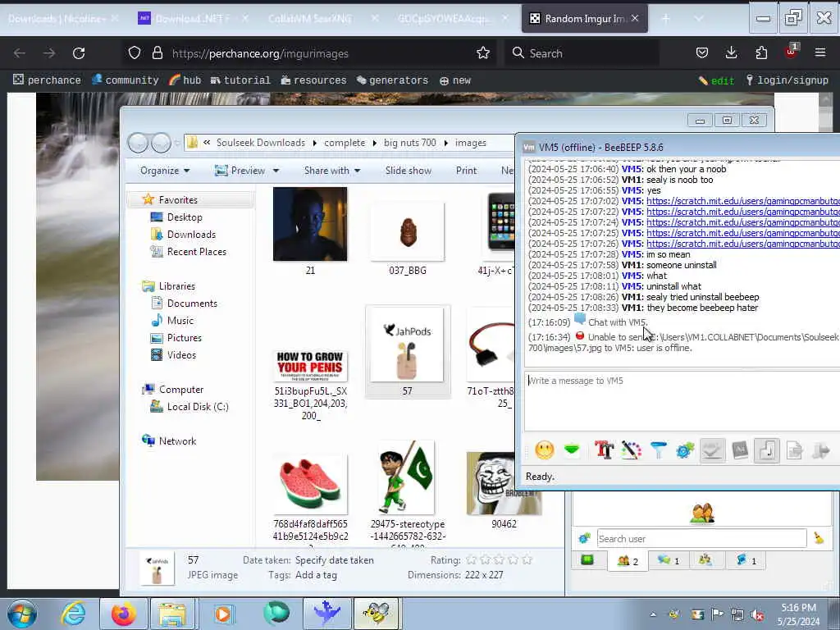Viewport: 840px width, 630px height.
Task: Open the last scratch.mit.edu link at 17:07:26
Action: click(x=743, y=244)
